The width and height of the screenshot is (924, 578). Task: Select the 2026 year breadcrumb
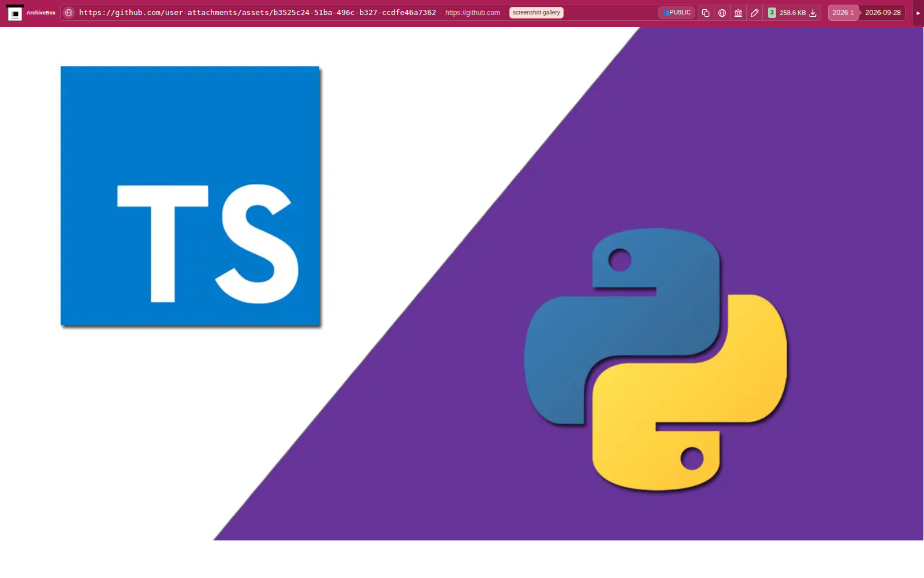coord(843,13)
